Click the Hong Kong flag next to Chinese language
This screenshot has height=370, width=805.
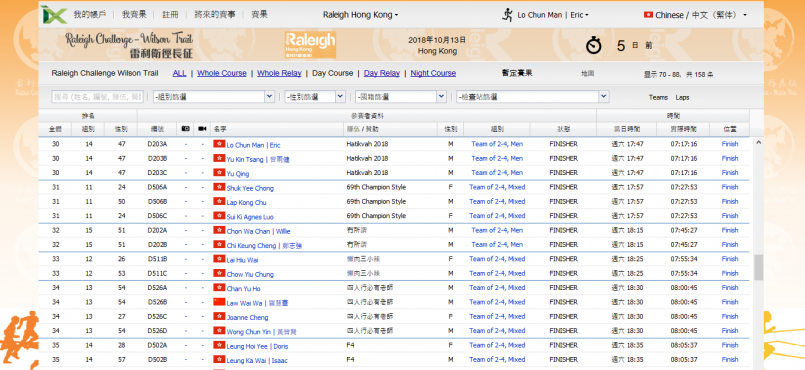(x=648, y=15)
